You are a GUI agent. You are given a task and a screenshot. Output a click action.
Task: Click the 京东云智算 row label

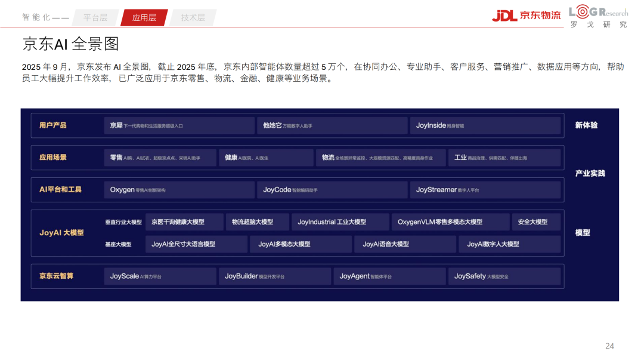[x=56, y=276]
